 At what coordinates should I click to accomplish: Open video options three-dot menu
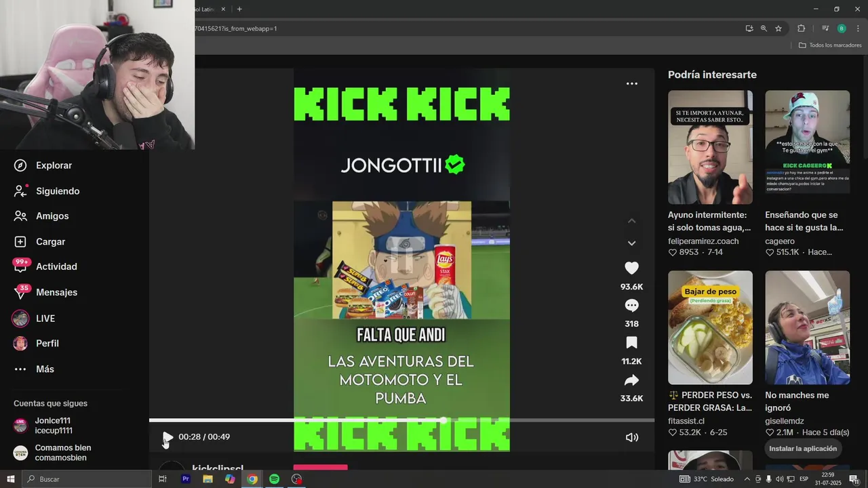point(631,83)
